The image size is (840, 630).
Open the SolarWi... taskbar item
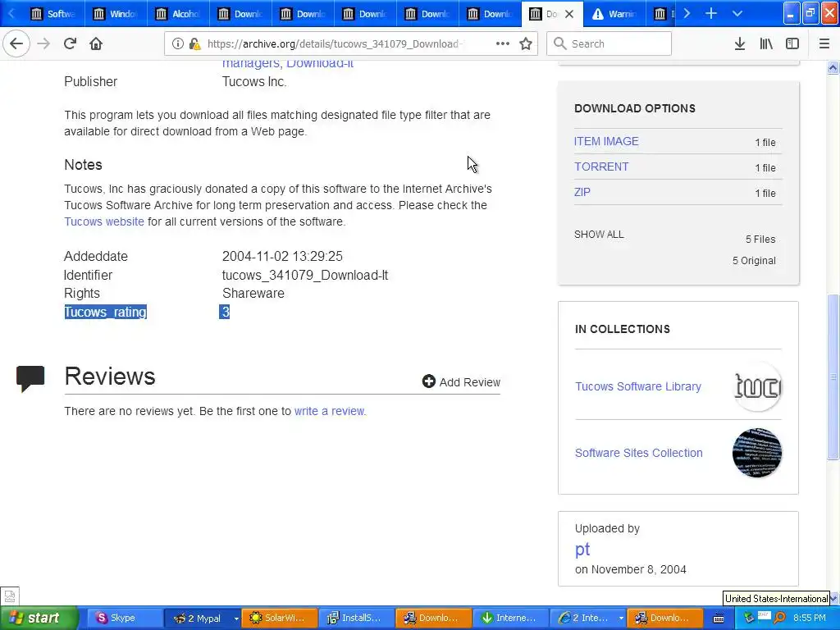[279, 618]
